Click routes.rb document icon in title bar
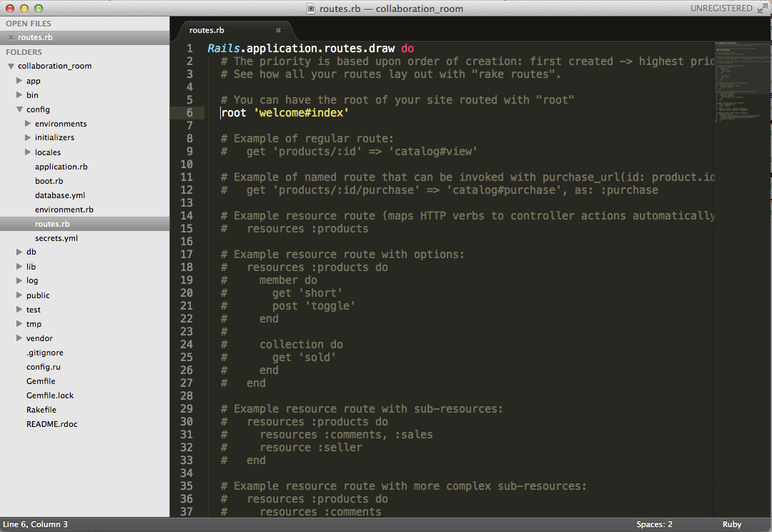The height and width of the screenshot is (532, 772). pyautogui.click(x=311, y=9)
